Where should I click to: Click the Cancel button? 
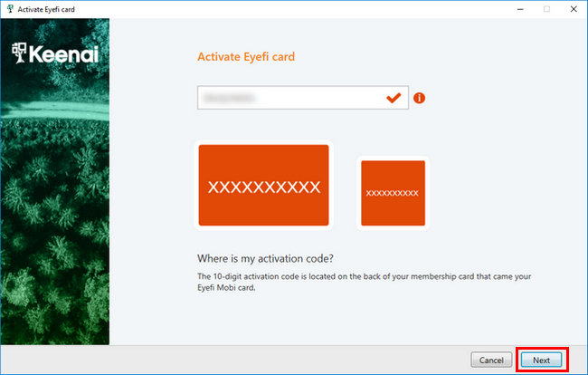tap(491, 360)
